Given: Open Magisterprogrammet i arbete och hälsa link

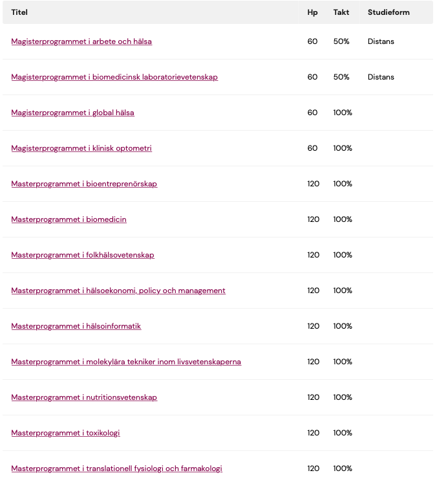Looking at the screenshot, I should pos(81,41).
